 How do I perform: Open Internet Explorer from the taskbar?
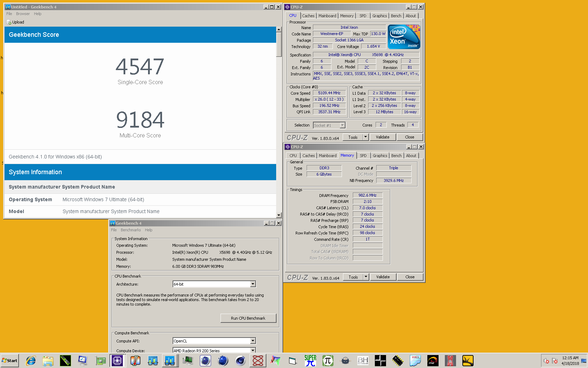[x=31, y=361]
